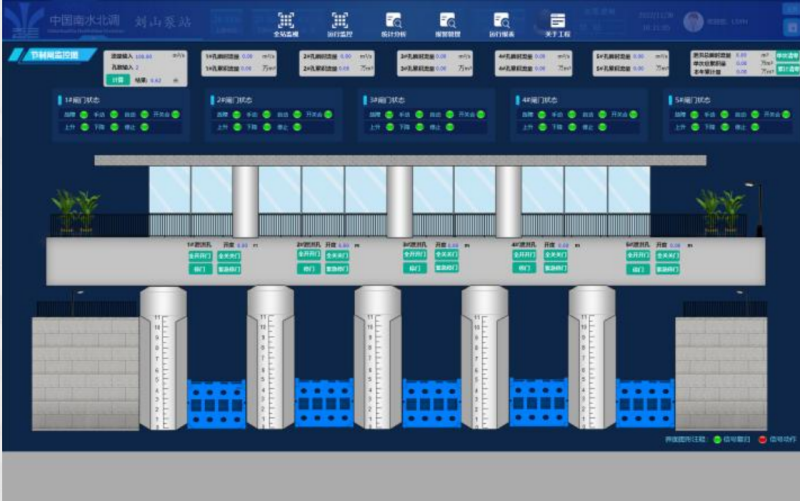This screenshot has height=501, width=800.
Task: Open the 报警管理 alarm management icon
Action: tap(448, 22)
